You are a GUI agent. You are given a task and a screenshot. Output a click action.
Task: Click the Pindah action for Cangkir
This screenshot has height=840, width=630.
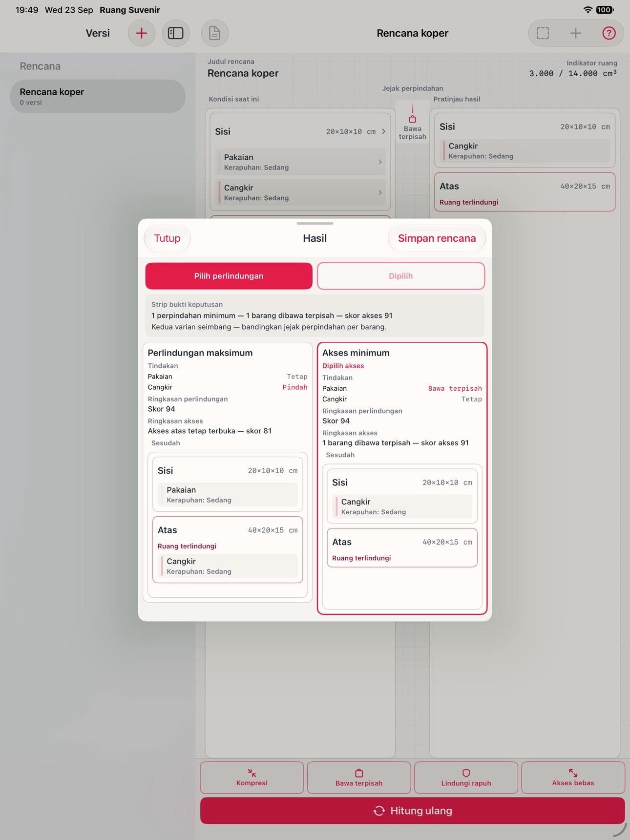click(295, 387)
